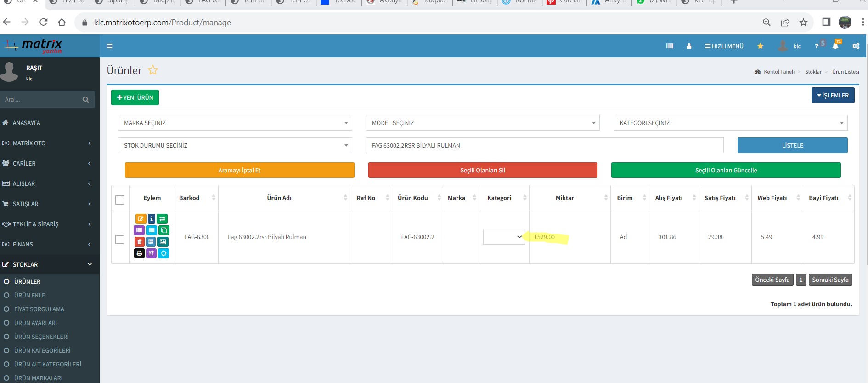Toggle favorite star next to Ürünler title
Image resolution: width=868 pixels, height=383 pixels.
153,70
